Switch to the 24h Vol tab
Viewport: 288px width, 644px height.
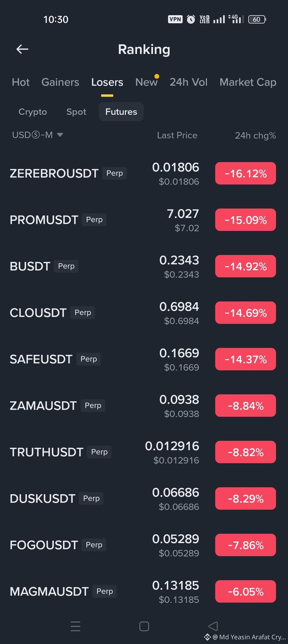click(189, 82)
